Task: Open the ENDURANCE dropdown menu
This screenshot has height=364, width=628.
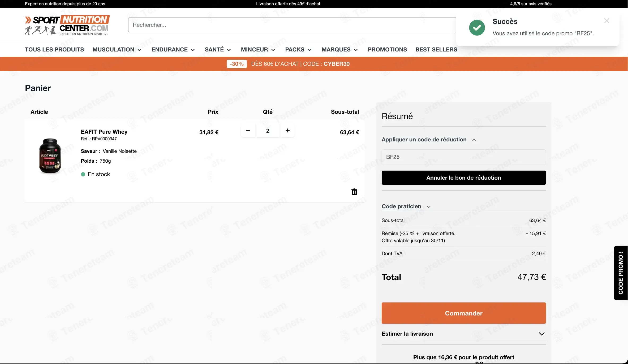Action: [x=173, y=50]
